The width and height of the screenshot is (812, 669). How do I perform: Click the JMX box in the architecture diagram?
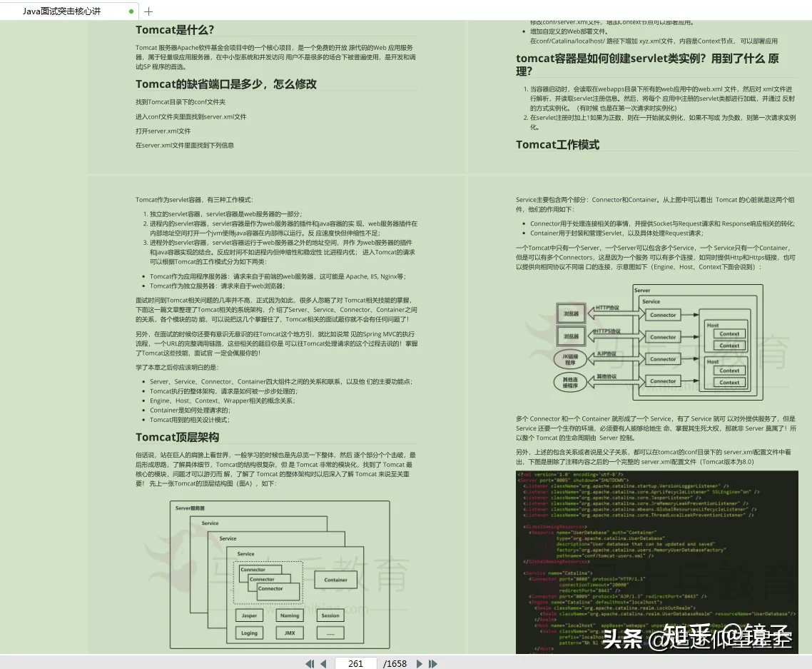pyautogui.click(x=289, y=633)
